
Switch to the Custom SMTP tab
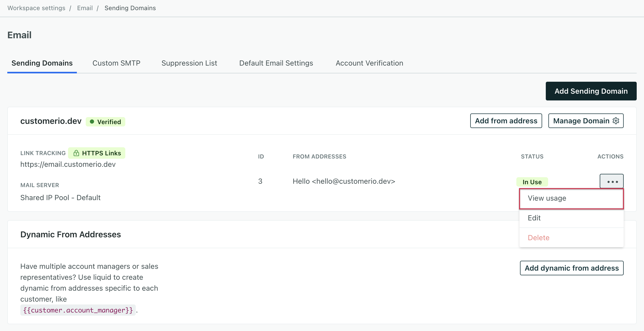pyautogui.click(x=116, y=63)
